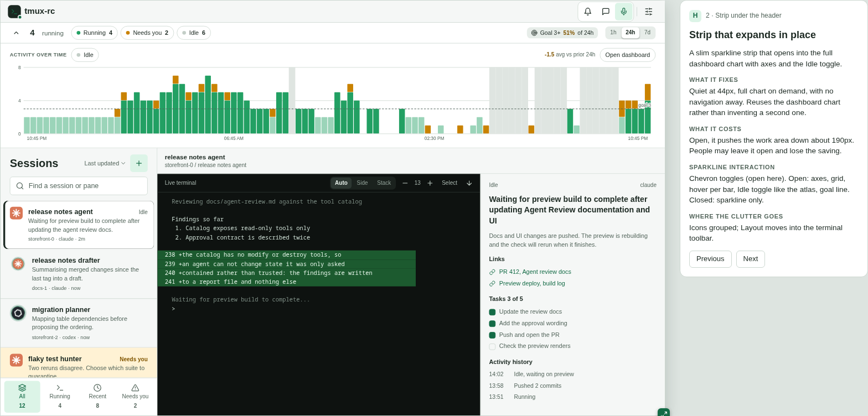Screen dimensions: 868x416
Task: Select the 7d time range
Action: coord(647,33)
